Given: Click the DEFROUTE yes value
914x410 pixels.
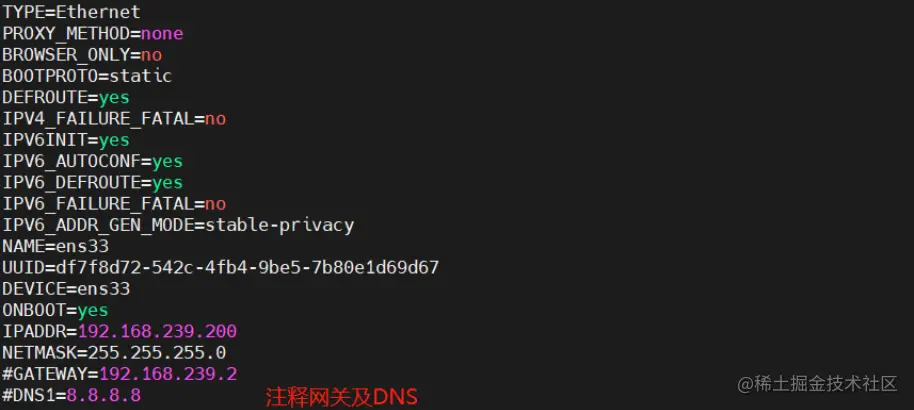Looking at the screenshot, I should pos(114,97).
